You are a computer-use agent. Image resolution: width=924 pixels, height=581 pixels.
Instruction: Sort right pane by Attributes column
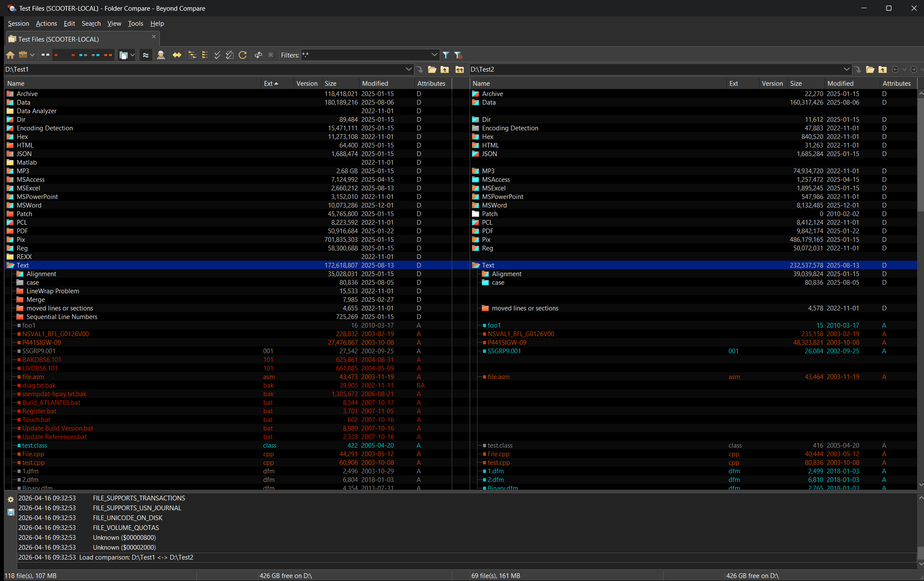tap(898, 84)
